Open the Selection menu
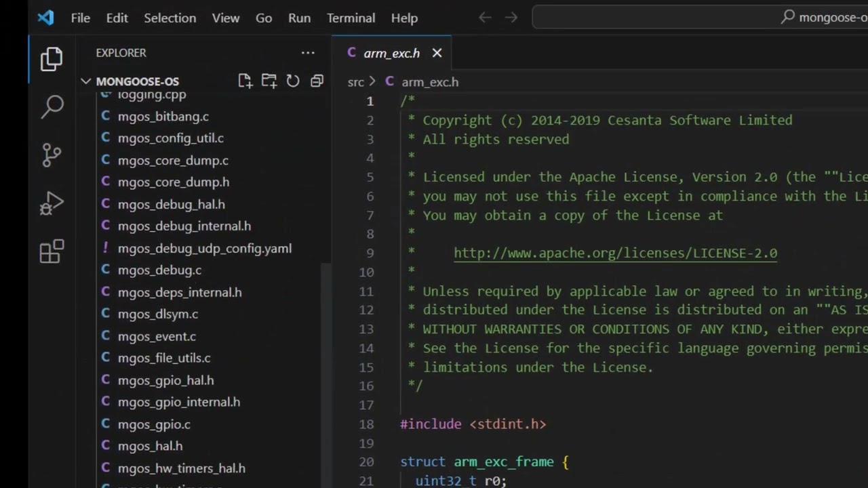868x488 pixels. coord(170,18)
